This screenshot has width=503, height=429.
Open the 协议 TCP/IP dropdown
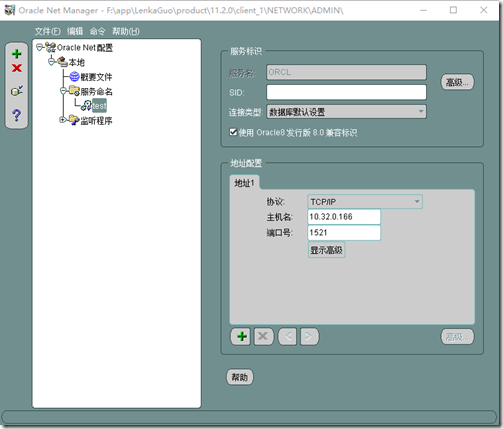365,202
